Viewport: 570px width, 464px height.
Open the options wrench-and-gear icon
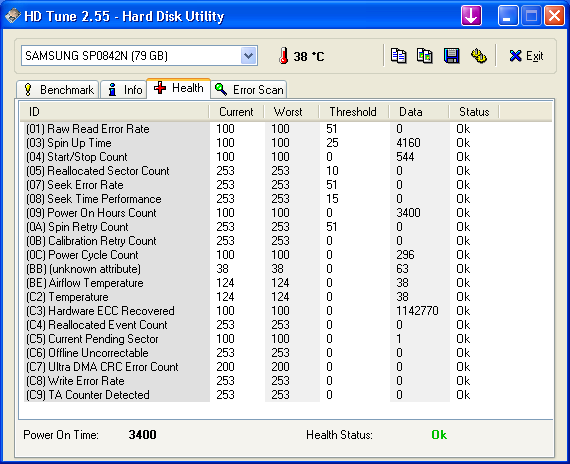[x=479, y=56]
